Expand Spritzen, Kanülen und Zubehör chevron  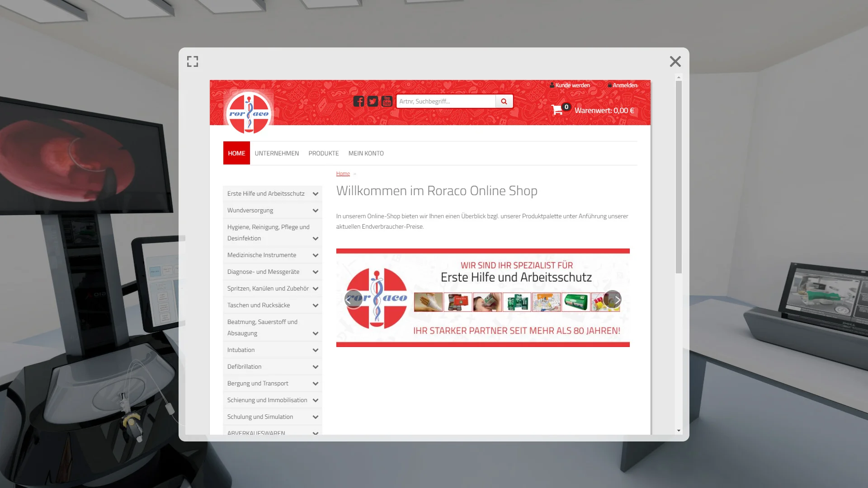316,289
